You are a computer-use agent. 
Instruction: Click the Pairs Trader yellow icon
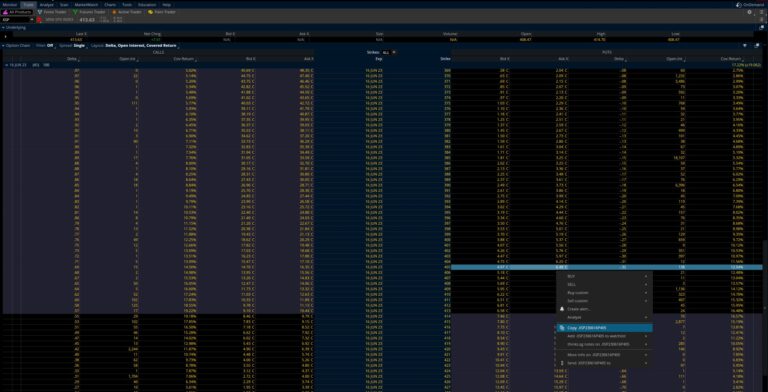click(150, 12)
